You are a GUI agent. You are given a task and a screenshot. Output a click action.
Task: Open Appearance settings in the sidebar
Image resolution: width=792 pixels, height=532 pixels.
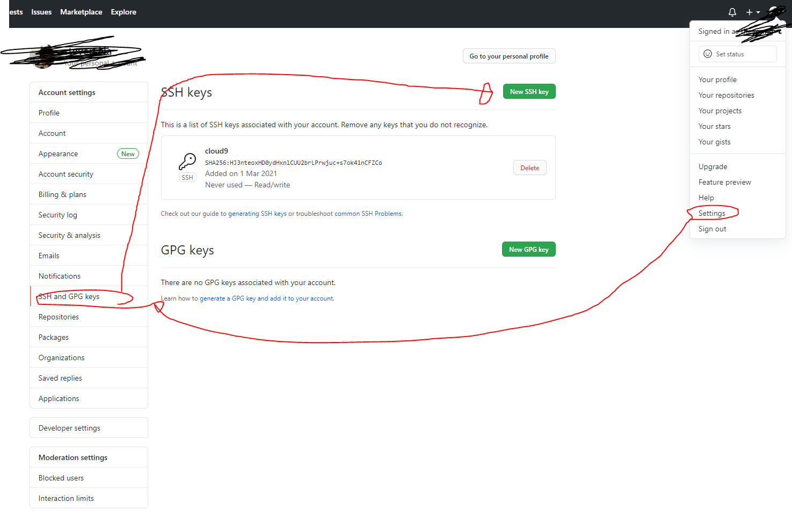[x=89, y=154]
